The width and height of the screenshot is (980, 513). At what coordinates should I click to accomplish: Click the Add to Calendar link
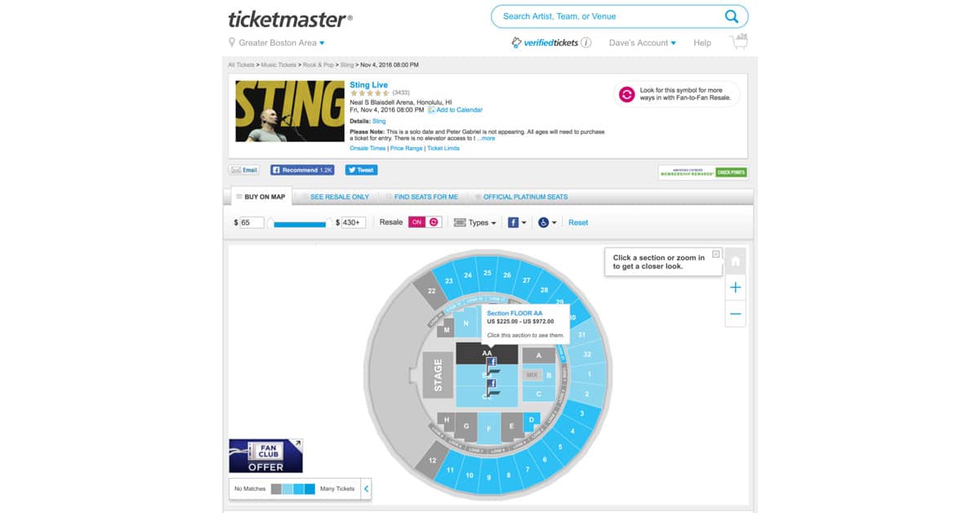pyautogui.click(x=459, y=109)
